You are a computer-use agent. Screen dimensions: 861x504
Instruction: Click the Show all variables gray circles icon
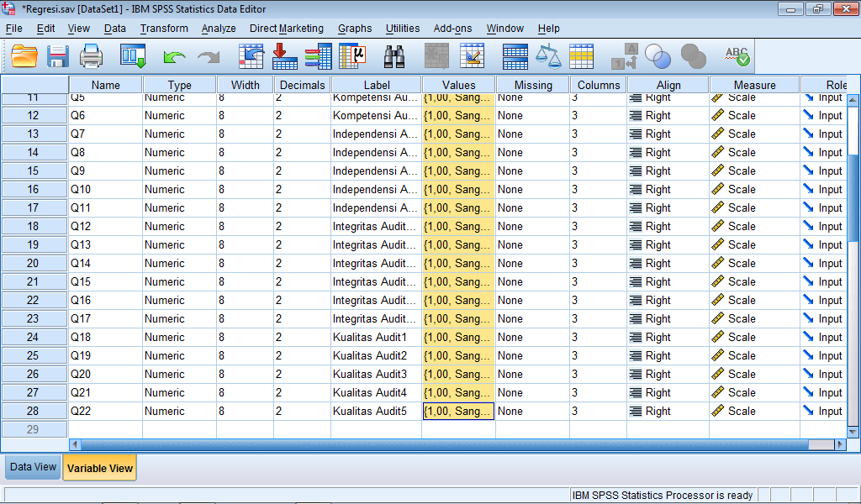coord(693,56)
